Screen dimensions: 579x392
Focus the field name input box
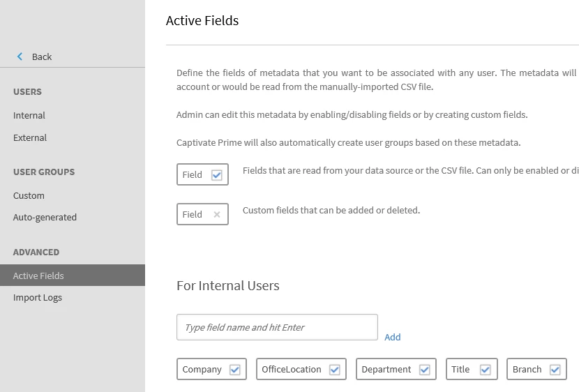[x=277, y=327]
